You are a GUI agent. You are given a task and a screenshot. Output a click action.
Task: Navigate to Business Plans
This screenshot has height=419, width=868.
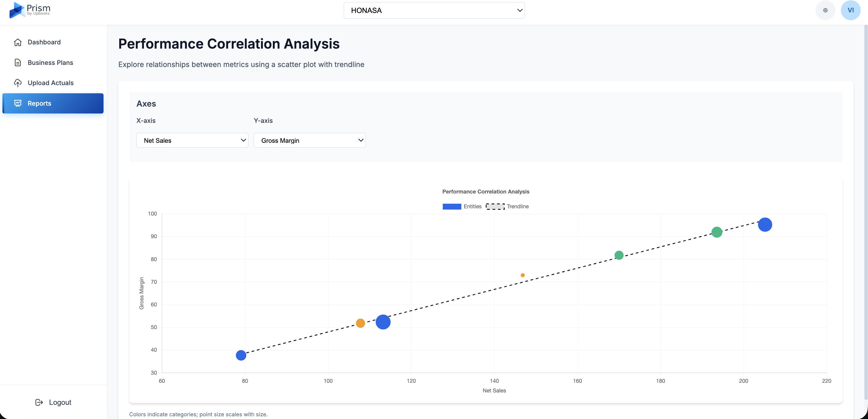click(50, 62)
